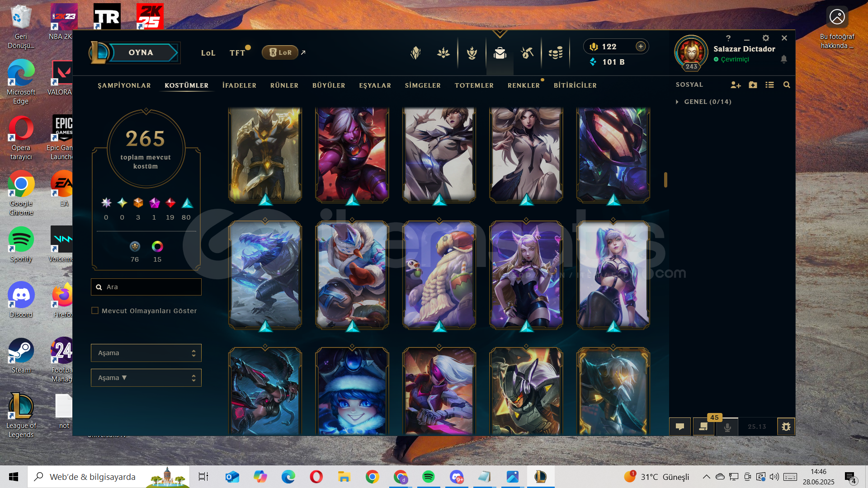Toggle the voice microphone icon

click(x=727, y=427)
